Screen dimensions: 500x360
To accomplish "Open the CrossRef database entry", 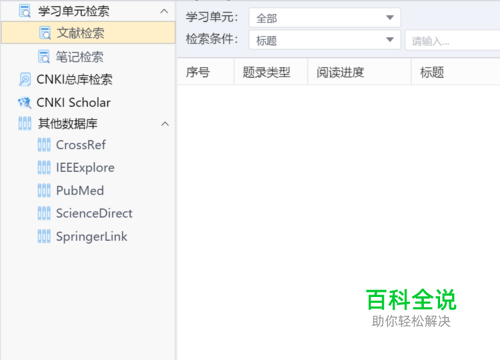I will click(81, 145).
